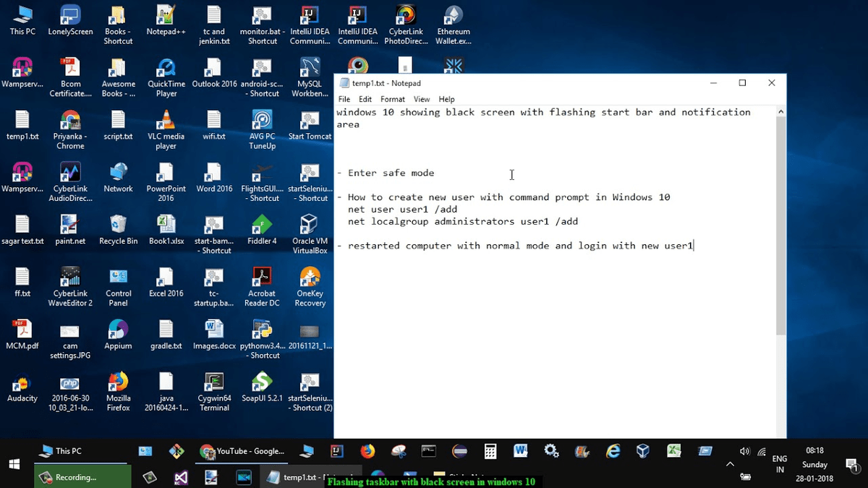The image size is (868, 488).
Task: Open Calculator from the taskbar
Action: point(490,451)
